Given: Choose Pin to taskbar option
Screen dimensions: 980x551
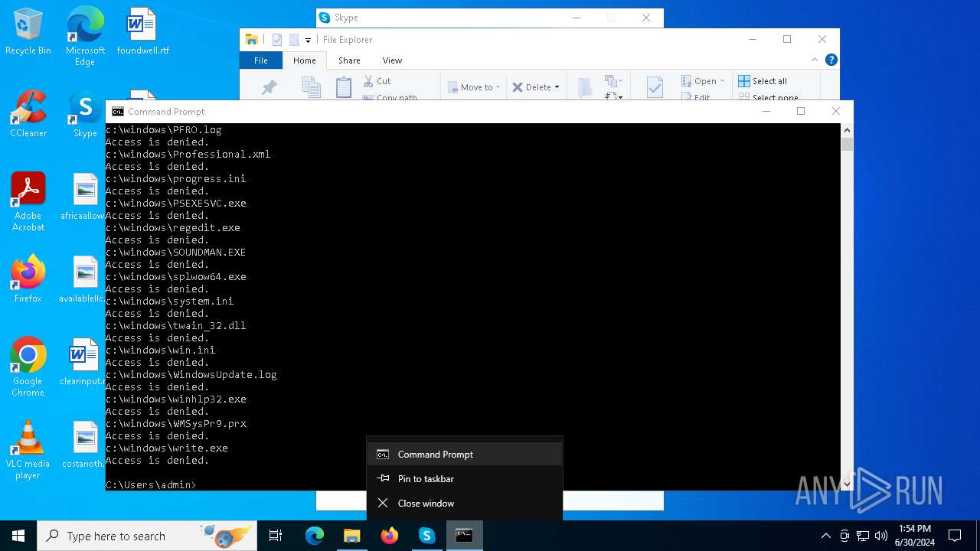Looking at the screenshot, I should (x=465, y=478).
